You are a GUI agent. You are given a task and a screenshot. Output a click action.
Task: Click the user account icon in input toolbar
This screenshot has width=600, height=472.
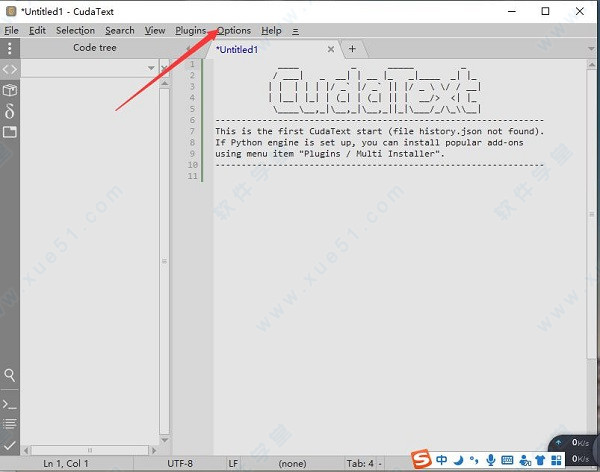coord(524,460)
